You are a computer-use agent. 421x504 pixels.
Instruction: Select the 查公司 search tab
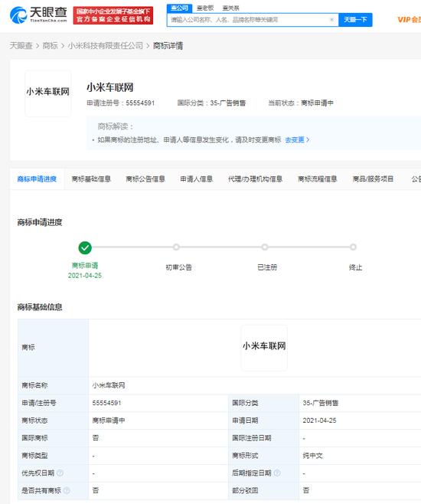(x=180, y=8)
